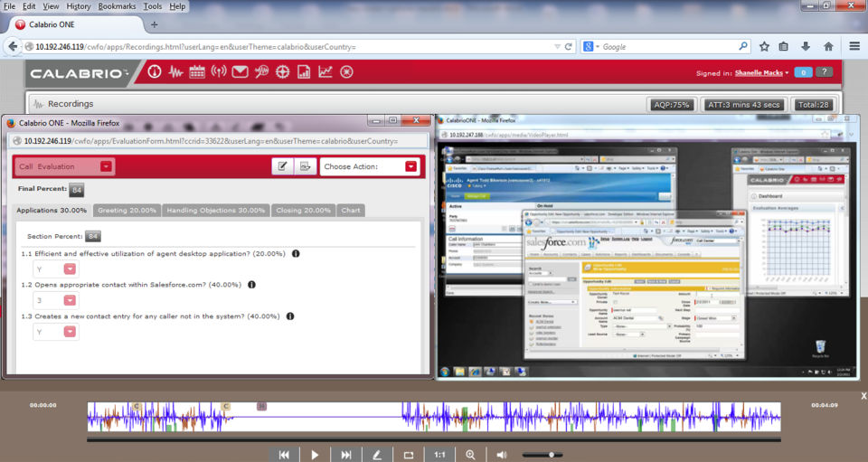Skip to previous with rewind control
Image resolution: width=868 pixels, height=462 pixels.
(x=284, y=455)
